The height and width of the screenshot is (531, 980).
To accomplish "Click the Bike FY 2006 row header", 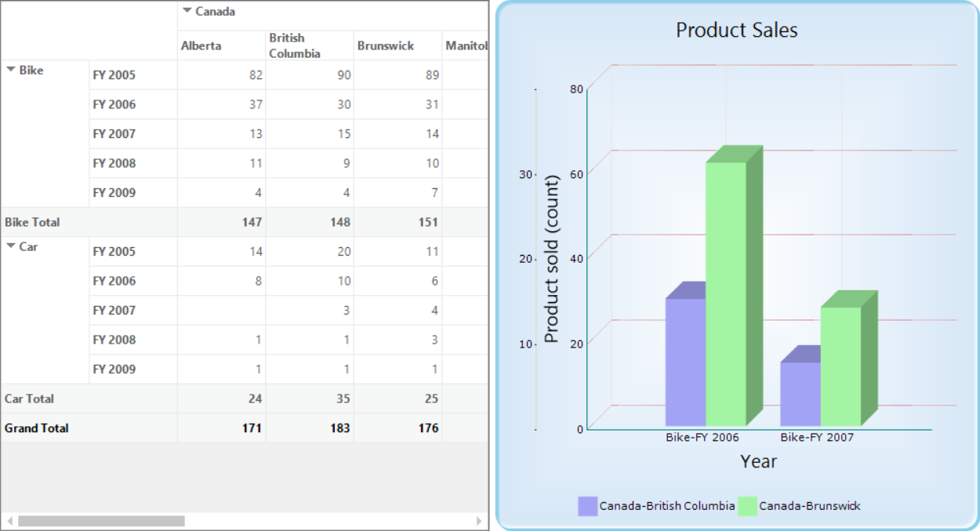I will coord(133,104).
